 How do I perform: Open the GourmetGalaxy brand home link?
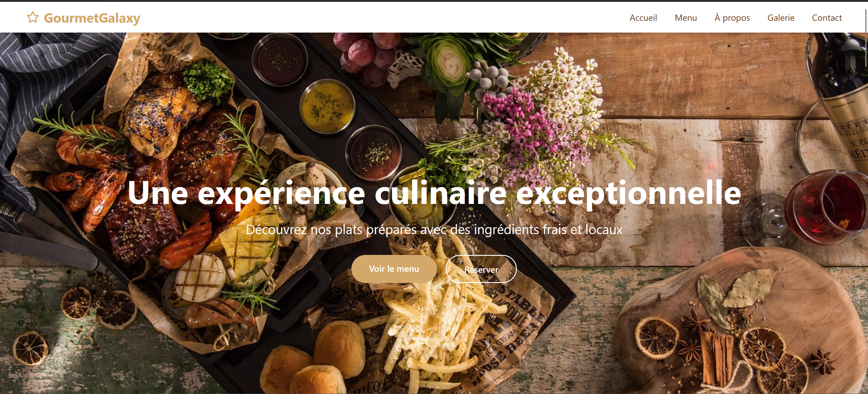point(83,17)
